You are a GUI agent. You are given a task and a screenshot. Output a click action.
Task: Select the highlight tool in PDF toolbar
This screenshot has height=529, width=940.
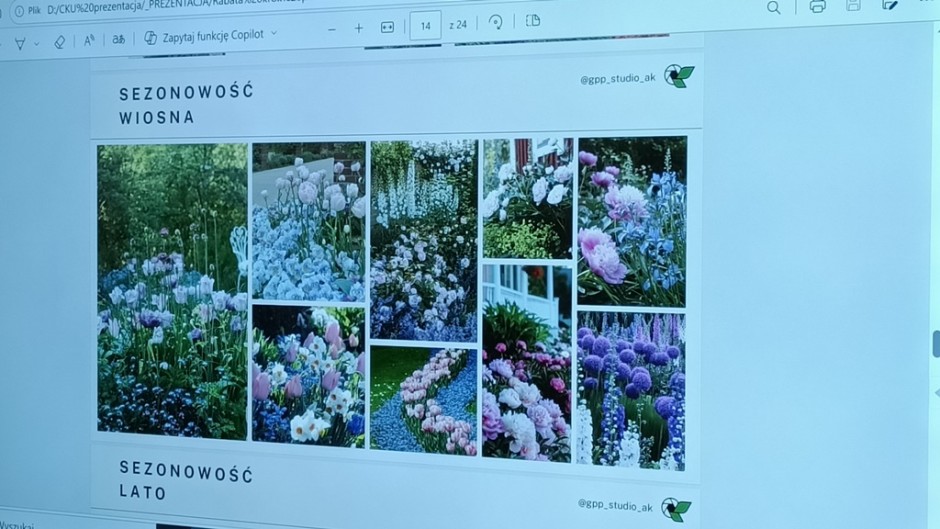(x=19, y=43)
